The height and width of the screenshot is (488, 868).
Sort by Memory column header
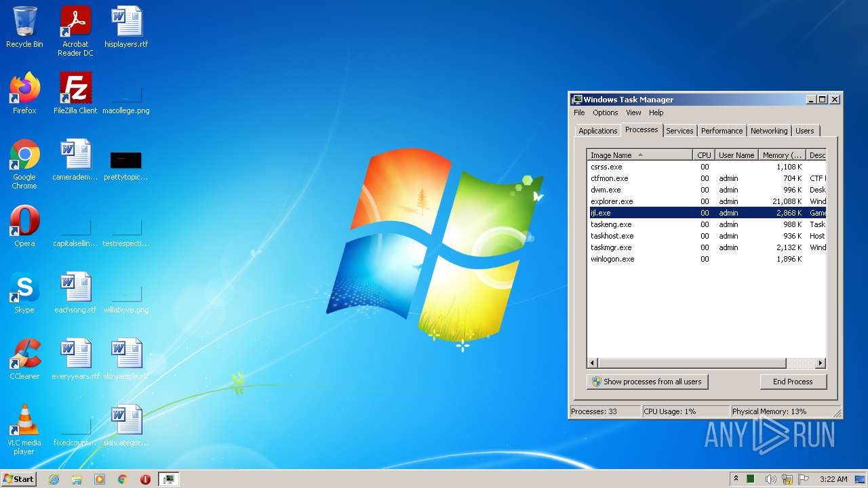click(x=782, y=155)
